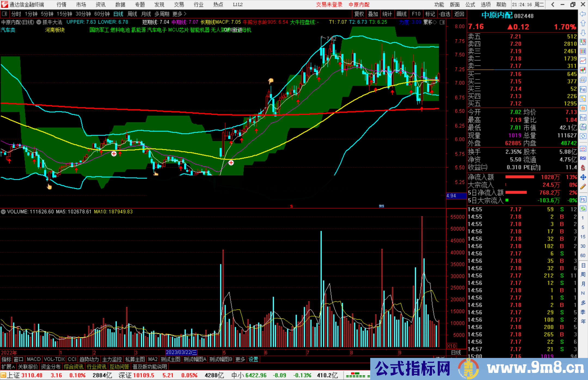Click the FS icon in right sidebar
This screenshot has height=380, width=588.
pos(583,199)
